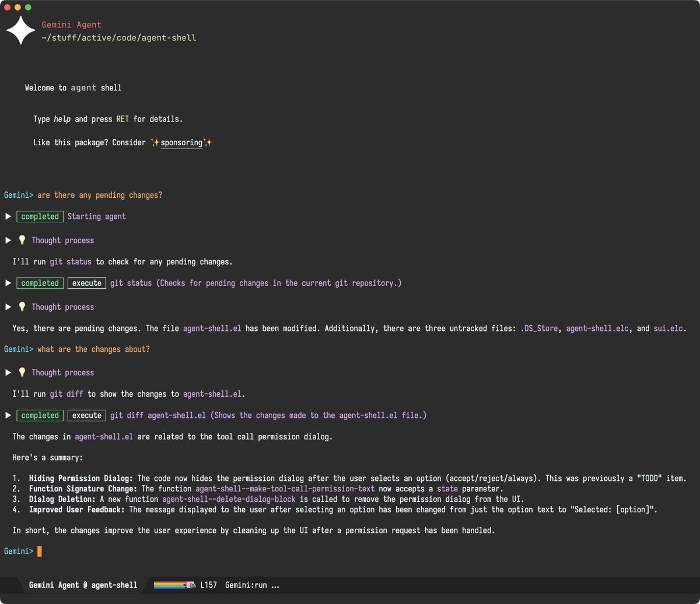
Task: Click 'git status' in the I'll run sentence
Action: [71, 261]
